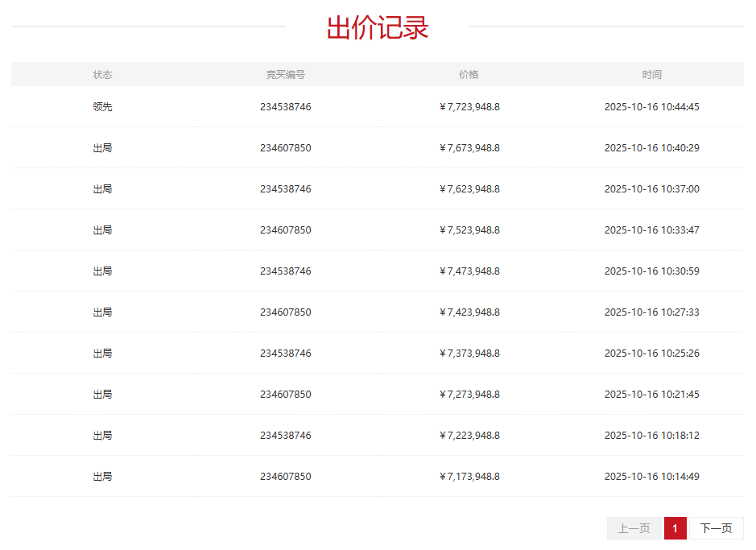Image resolution: width=756 pixels, height=550 pixels.
Task: Open the 下一页 pagination button
Action: tap(715, 528)
